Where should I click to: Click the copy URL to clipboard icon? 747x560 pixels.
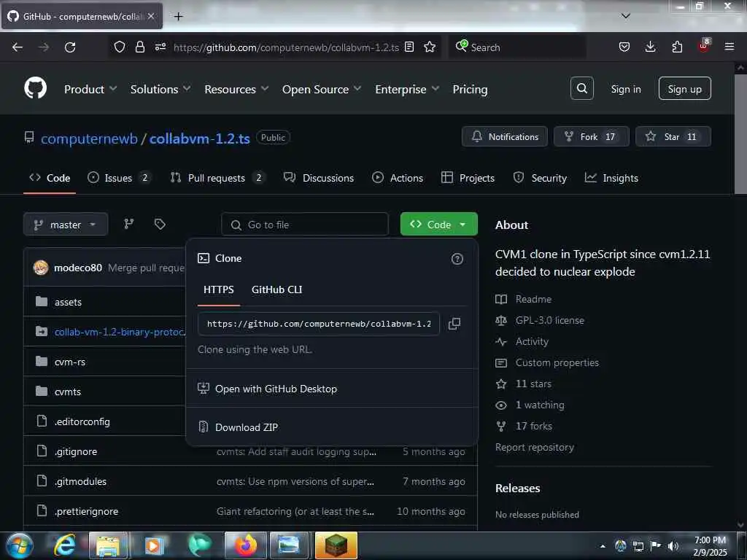coord(454,324)
